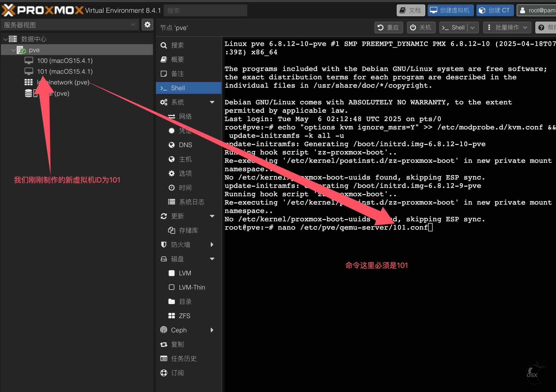Open 网络 network settings
The height and width of the screenshot is (392, 556).
coord(189,116)
